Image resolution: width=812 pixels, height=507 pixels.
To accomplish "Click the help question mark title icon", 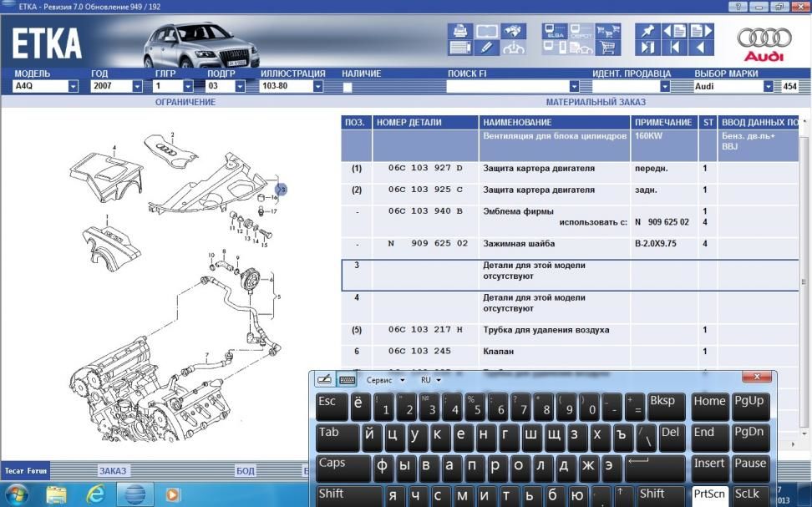I will (738, 7).
